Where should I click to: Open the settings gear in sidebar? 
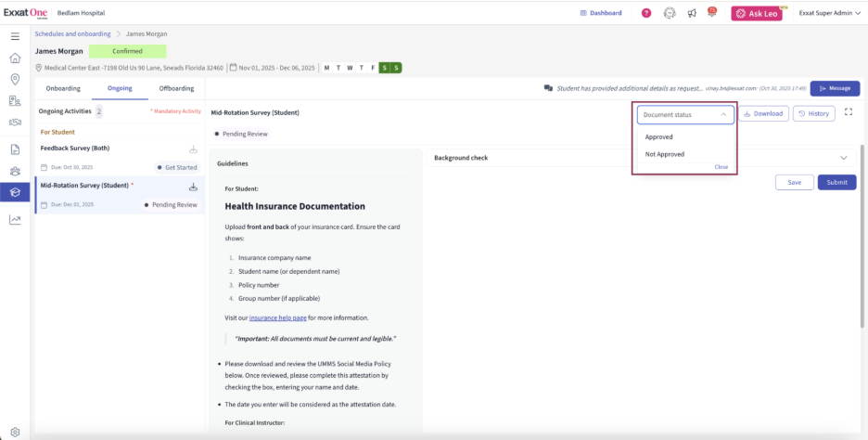click(x=15, y=432)
